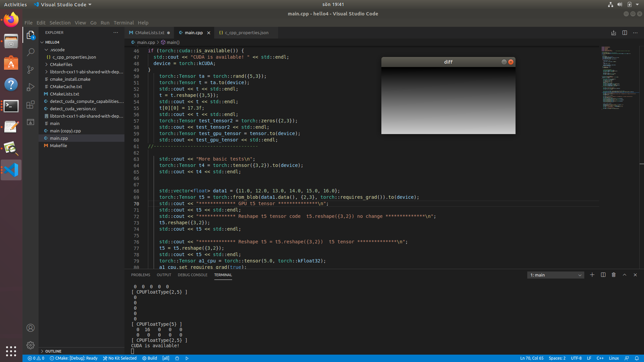Create a new terminal with plus icon

(592, 275)
